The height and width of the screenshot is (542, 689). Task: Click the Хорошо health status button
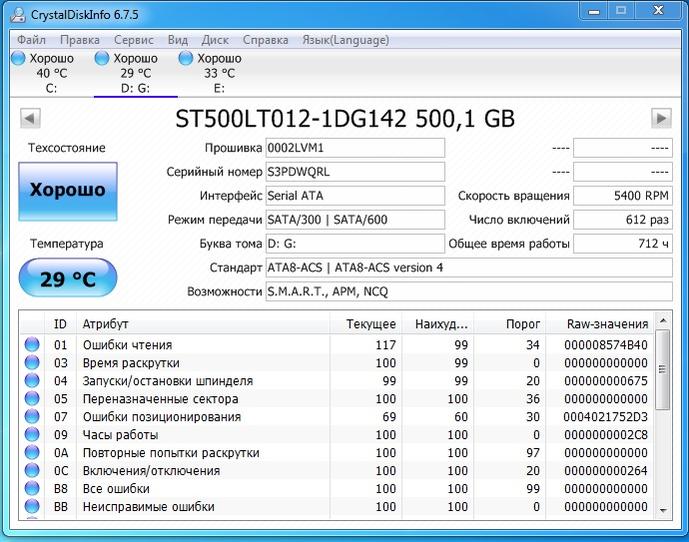point(68,191)
